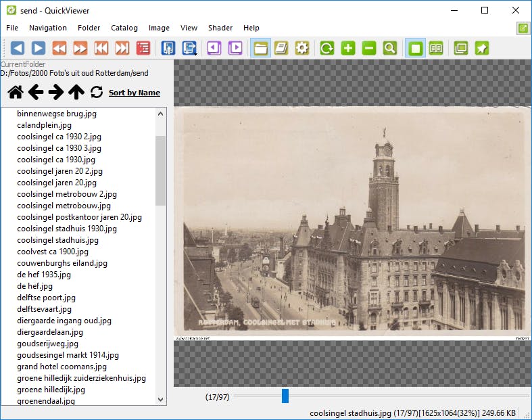Select goudsesingel markt 1914.jpg
Viewport: 532px width, 420px height.
coord(68,356)
